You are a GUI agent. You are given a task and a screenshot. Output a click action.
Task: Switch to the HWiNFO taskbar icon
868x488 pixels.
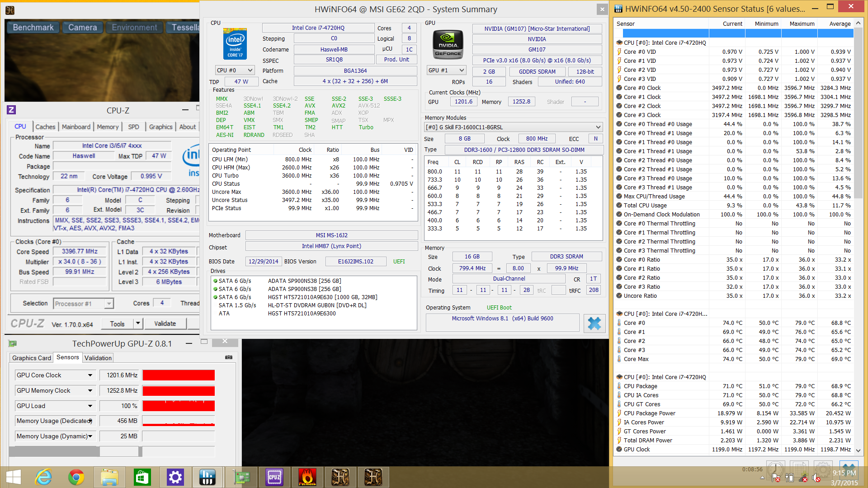(x=208, y=477)
